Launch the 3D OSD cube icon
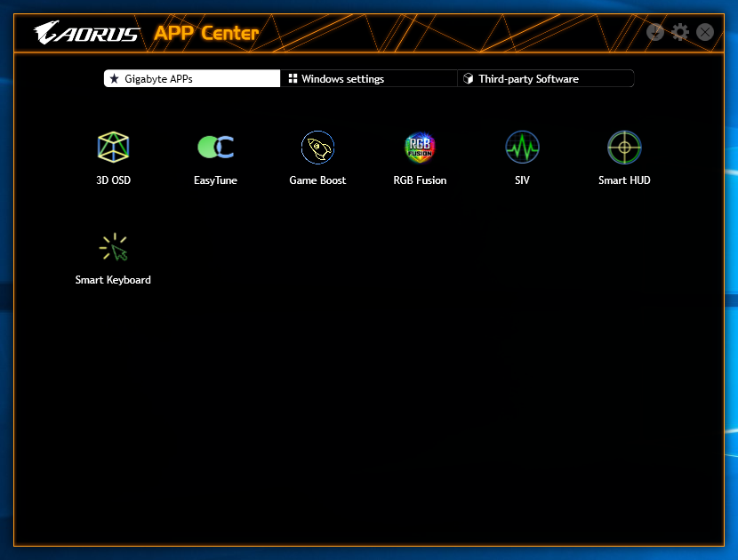Screen dimensions: 738x560 tap(113, 148)
